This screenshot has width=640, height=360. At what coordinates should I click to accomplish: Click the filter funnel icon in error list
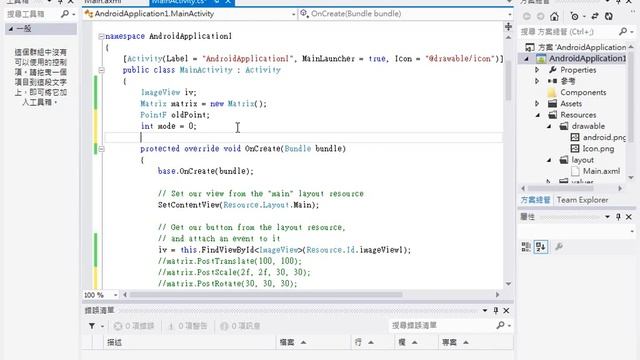[92, 326]
